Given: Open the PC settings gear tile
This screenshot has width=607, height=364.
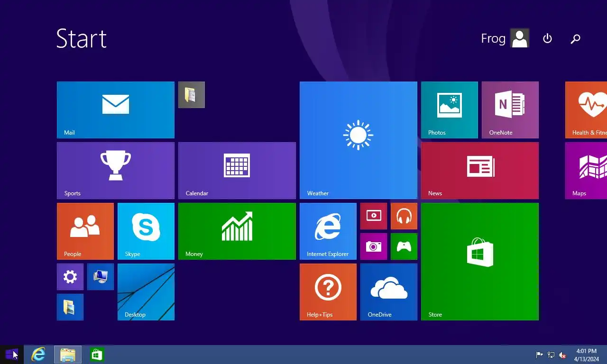Looking at the screenshot, I should pos(70,277).
